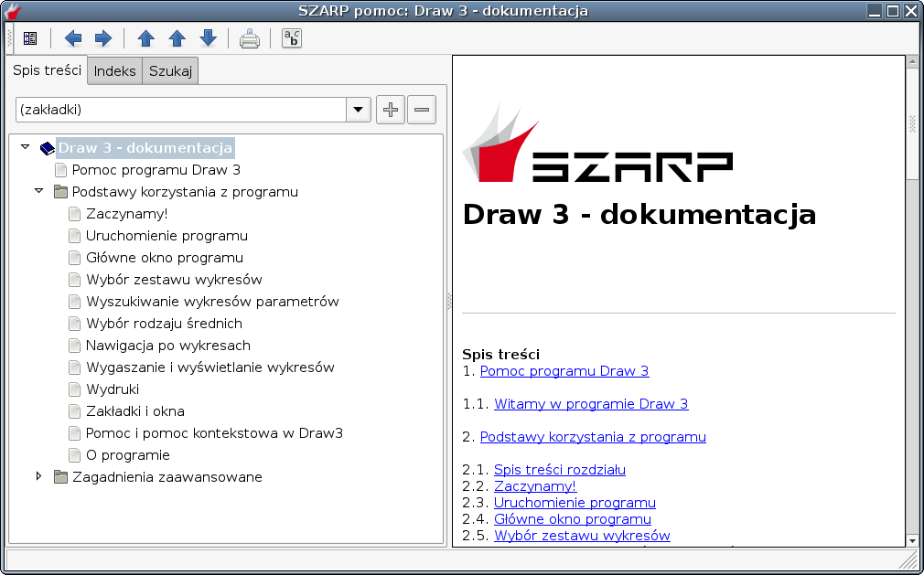The image size is (924, 575).
Task: Toggle the navigation panel icon in toolbar
Action: click(30, 38)
